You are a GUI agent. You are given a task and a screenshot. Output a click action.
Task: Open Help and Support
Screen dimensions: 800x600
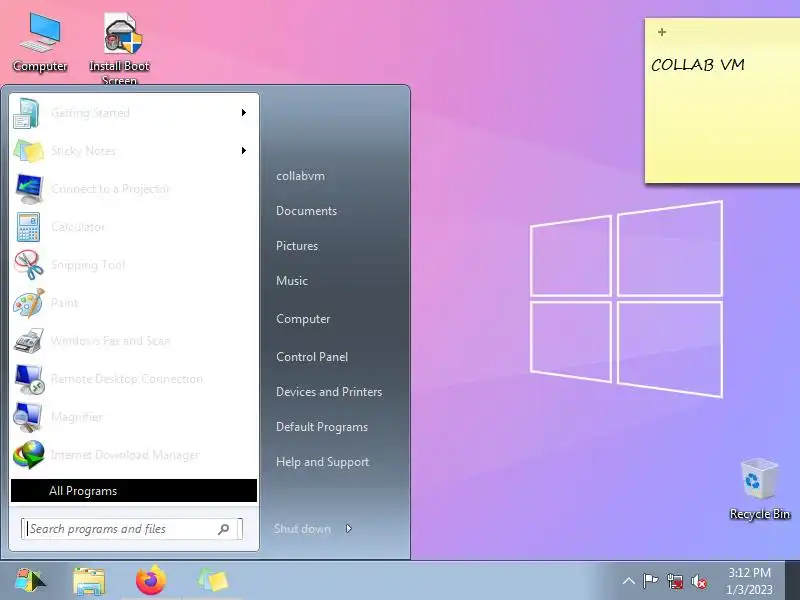[x=322, y=462]
